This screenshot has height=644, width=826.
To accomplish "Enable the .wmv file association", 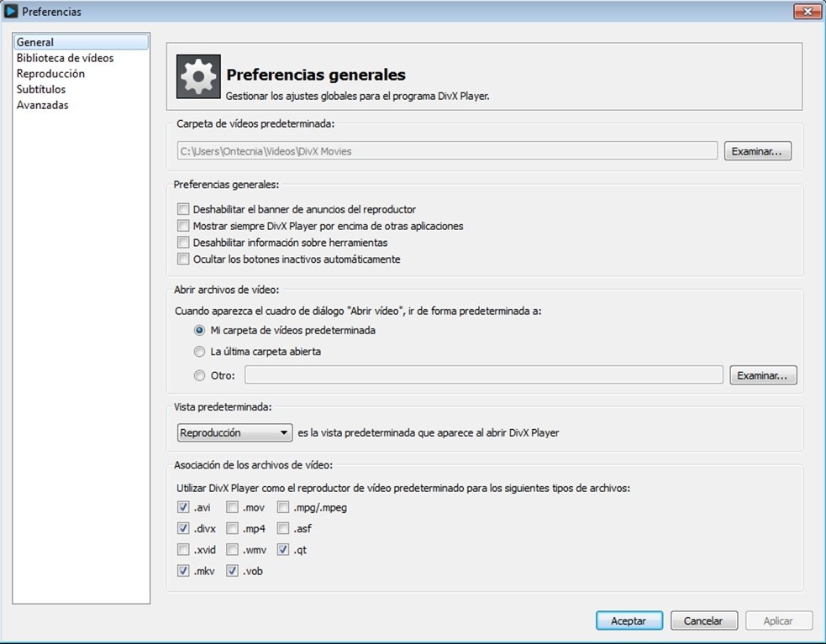I will click(x=232, y=549).
